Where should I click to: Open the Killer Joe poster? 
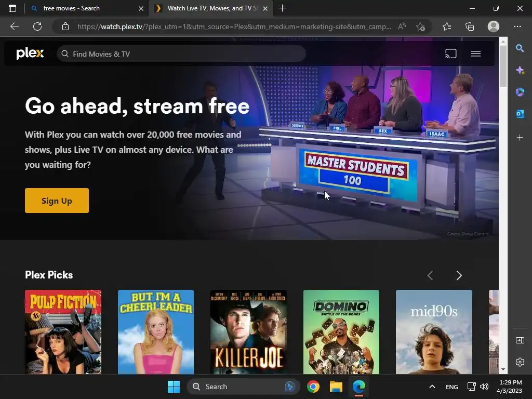(x=248, y=332)
